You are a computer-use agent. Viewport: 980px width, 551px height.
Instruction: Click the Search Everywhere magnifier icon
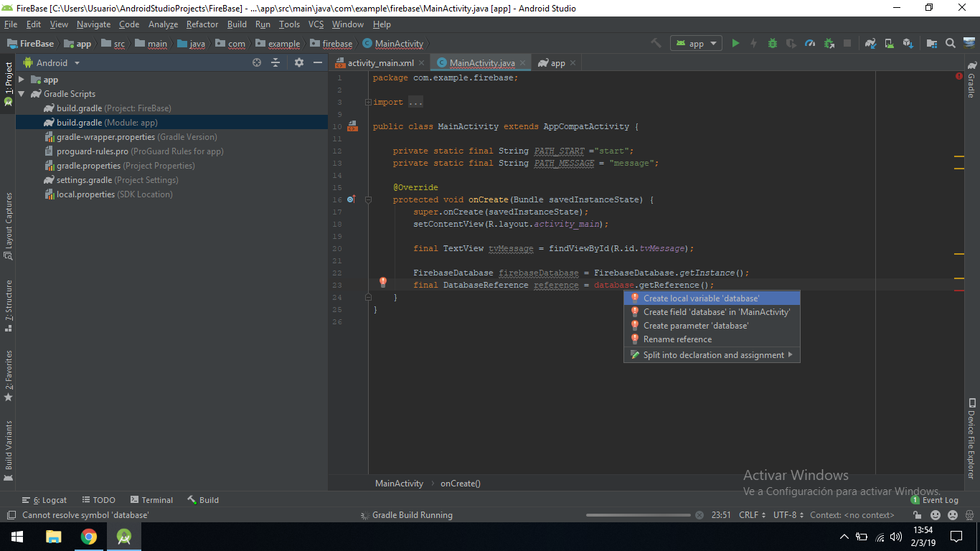coord(951,43)
